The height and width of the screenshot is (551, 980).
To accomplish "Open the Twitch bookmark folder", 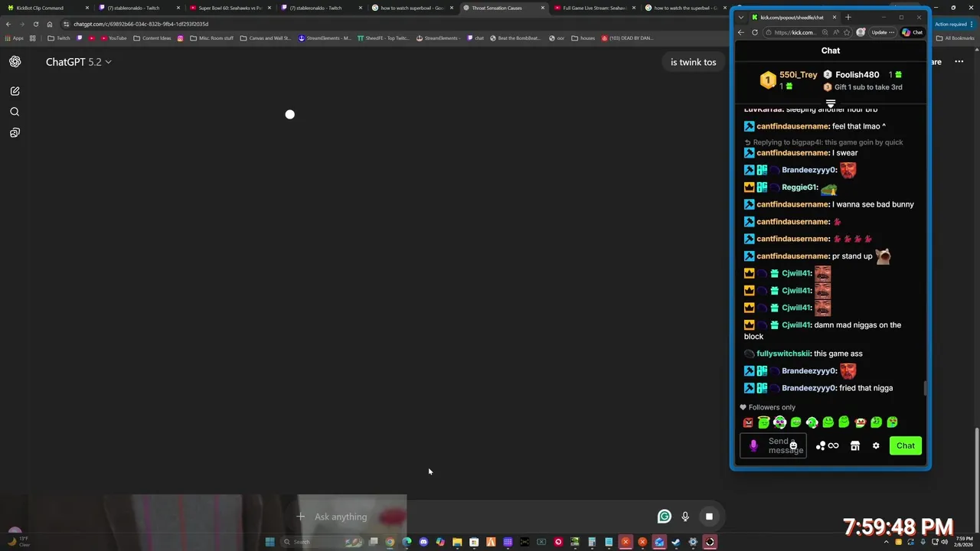I will [59, 37].
